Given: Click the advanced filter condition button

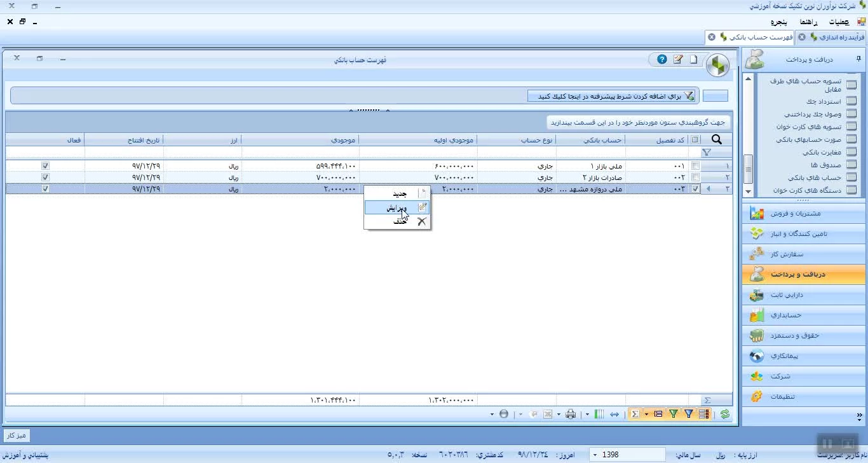Looking at the screenshot, I should [x=612, y=96].
